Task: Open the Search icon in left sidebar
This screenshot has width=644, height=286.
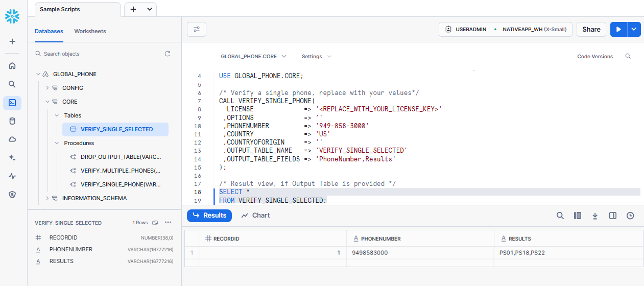Action: [x=12, y=84]
